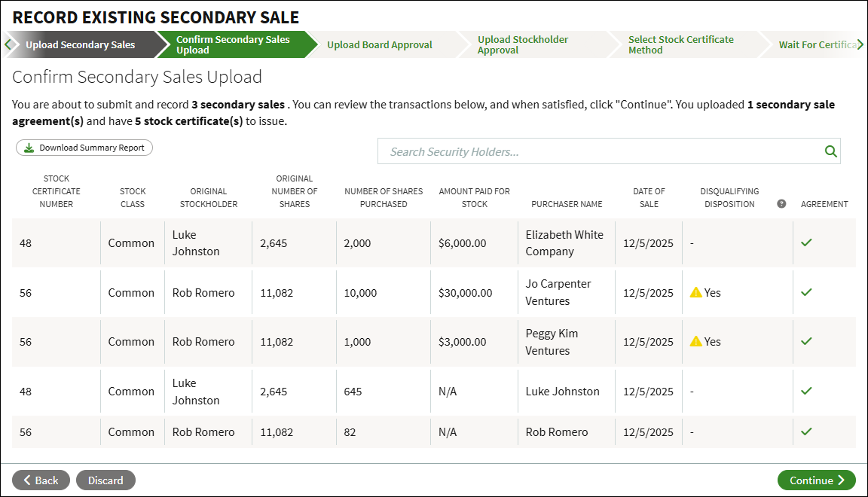Screen dimensions: 868x497
Task: Click agreement checkmark for Elizabeth White Company
Action: click(x=806, y=242)
